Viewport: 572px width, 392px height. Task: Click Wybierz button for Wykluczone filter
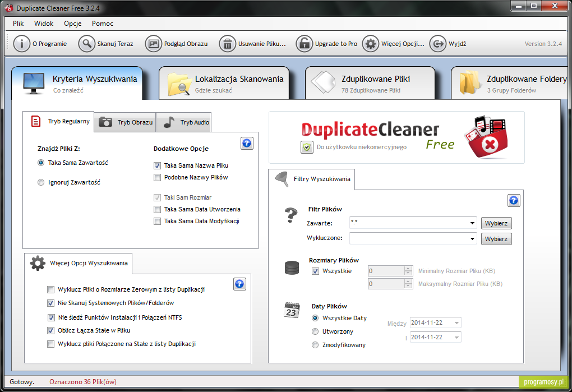496,239
